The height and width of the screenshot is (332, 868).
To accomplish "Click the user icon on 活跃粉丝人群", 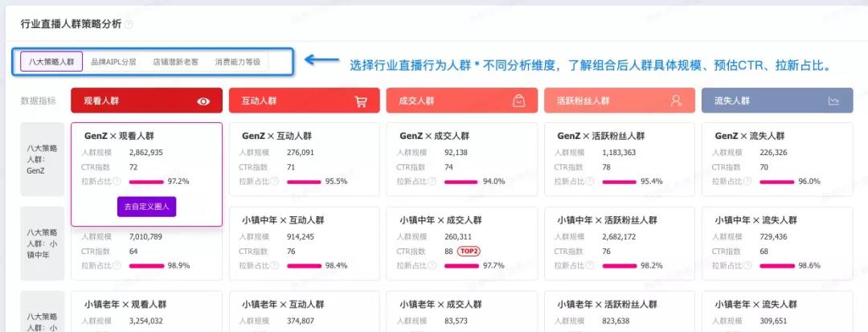I will click(676, 101).
